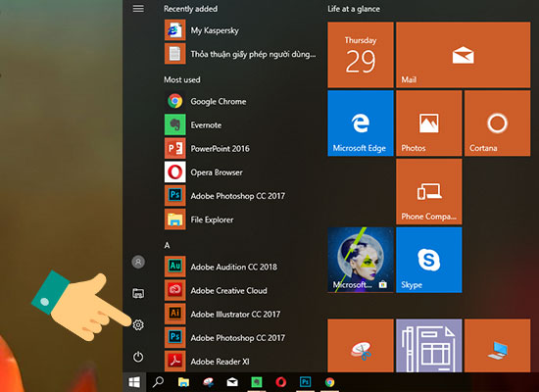Open Evernote from Most used list
The width and height of the screenshot is (539, 392).
point(240,124)
